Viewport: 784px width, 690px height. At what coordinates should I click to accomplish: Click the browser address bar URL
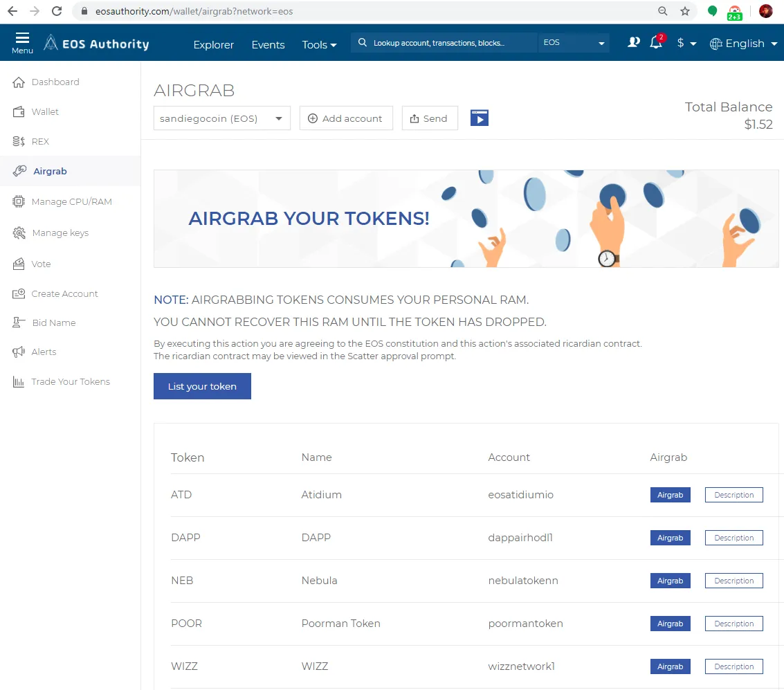(x=194, y=11)
